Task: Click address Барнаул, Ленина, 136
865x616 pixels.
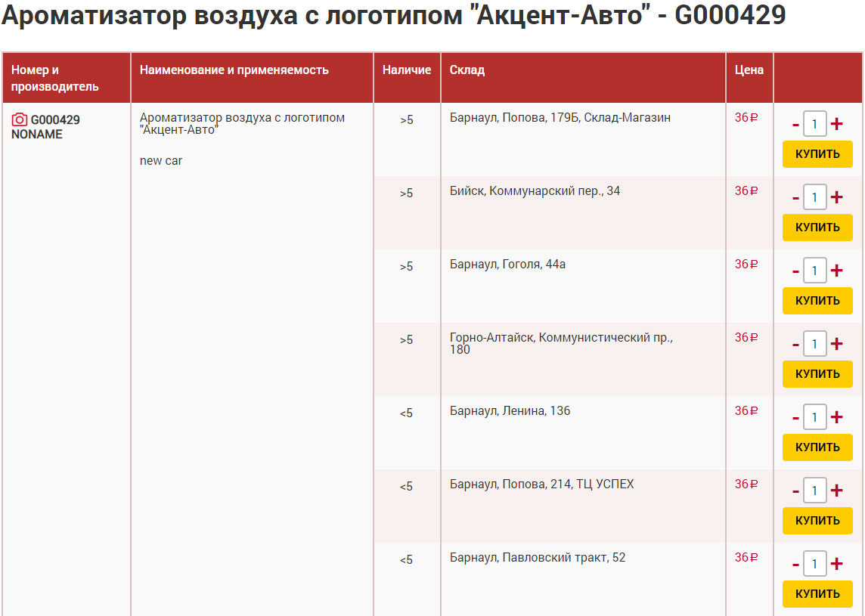Action: [510, 411]
